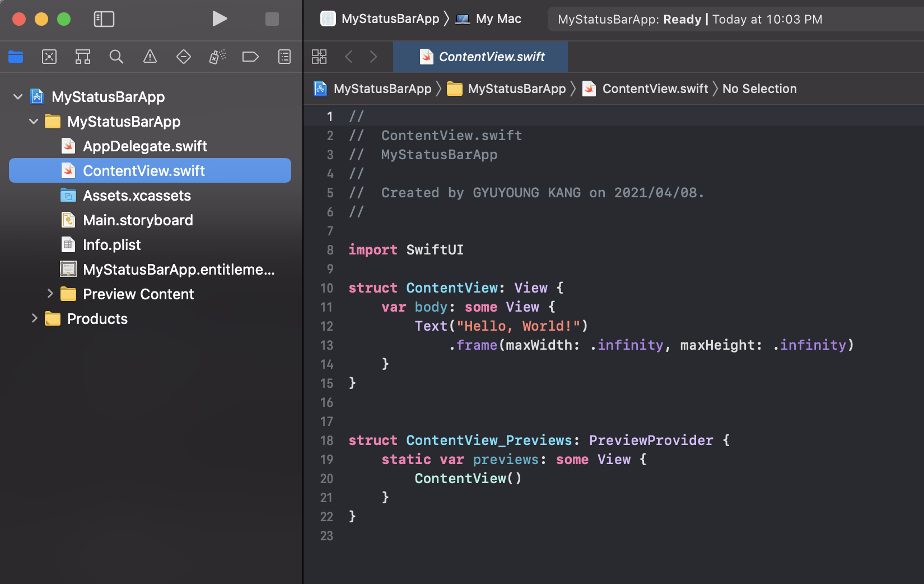Zoom the Xcode window with green button
Screen dimensions: 924x584
click(x=64, y=19)
